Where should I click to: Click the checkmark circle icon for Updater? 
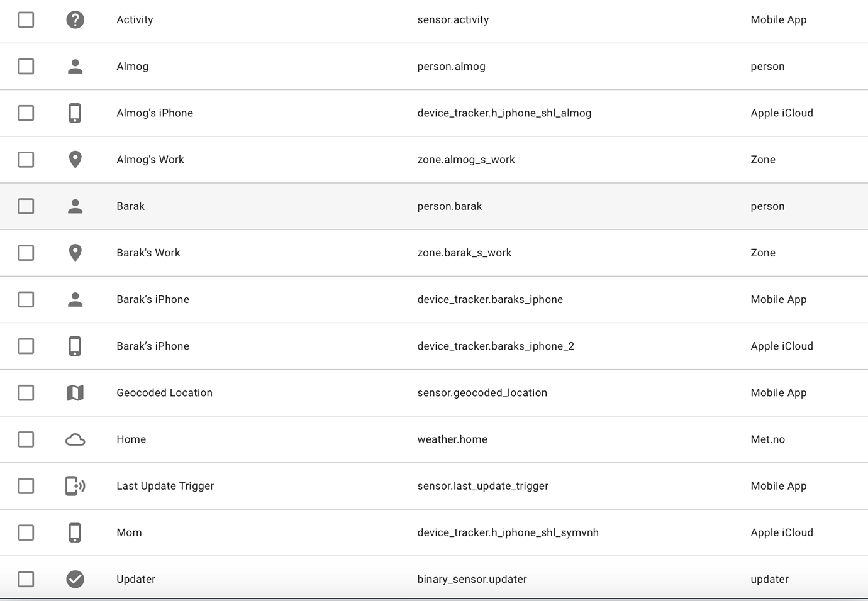click(75, 579)
